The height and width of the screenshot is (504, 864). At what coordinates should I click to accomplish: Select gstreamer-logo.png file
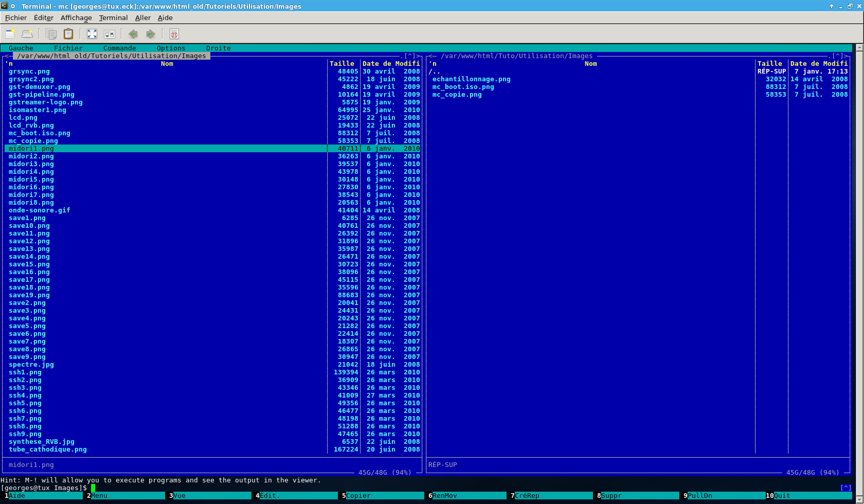[46, 102]
